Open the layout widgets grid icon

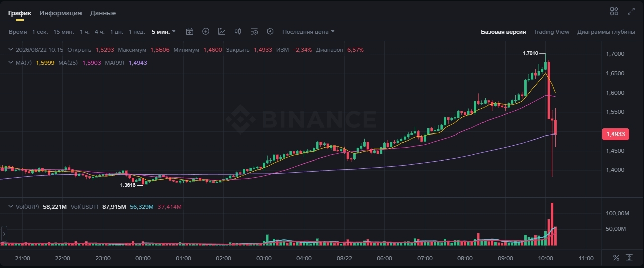coord(614,11)
